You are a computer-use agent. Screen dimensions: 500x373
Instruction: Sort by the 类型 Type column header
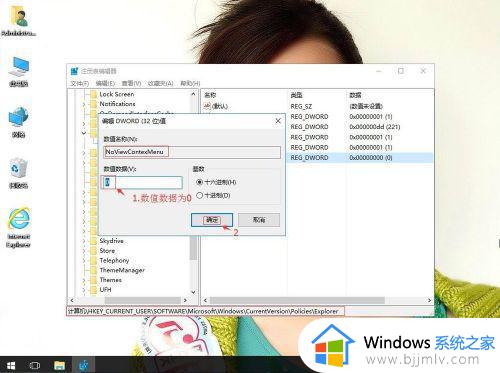pos(296,95)
